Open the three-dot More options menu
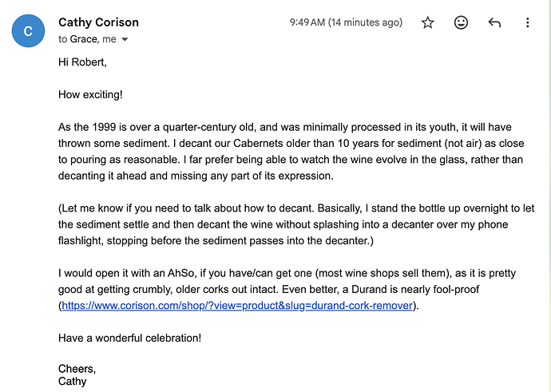551x392 pixels. click(x=527, y=22)
